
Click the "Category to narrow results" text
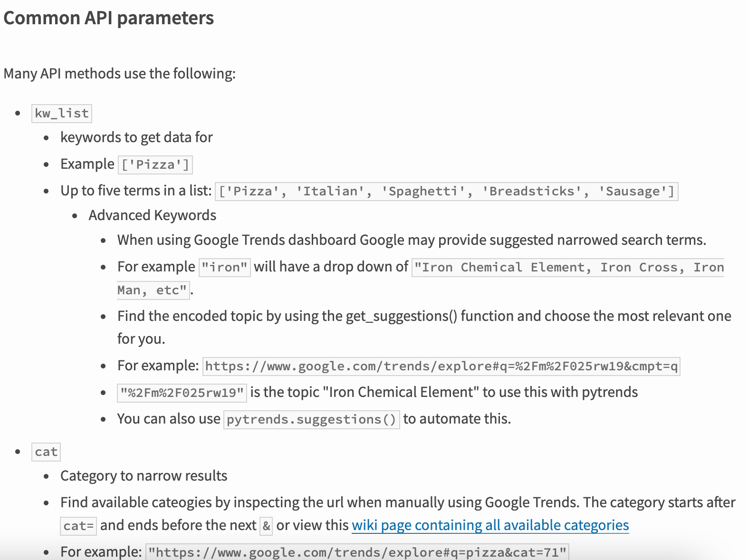[144, 476]
